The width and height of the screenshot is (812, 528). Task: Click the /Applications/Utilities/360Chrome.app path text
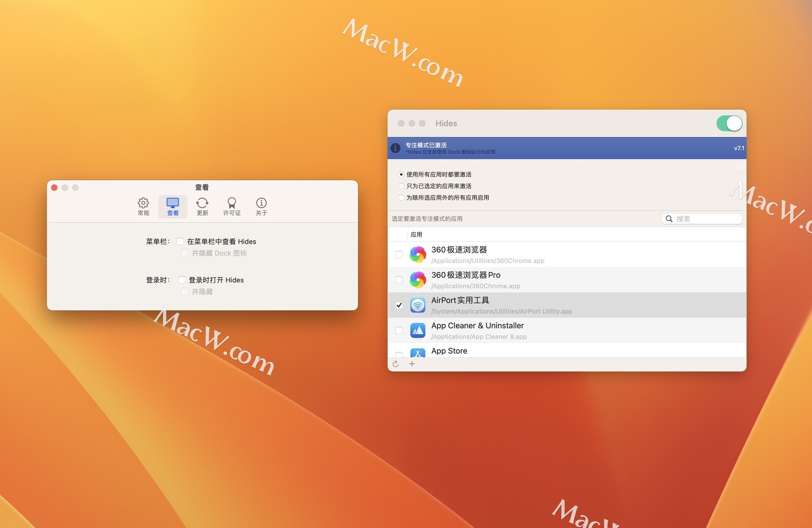pyautogui.click(x=488, y=261)
